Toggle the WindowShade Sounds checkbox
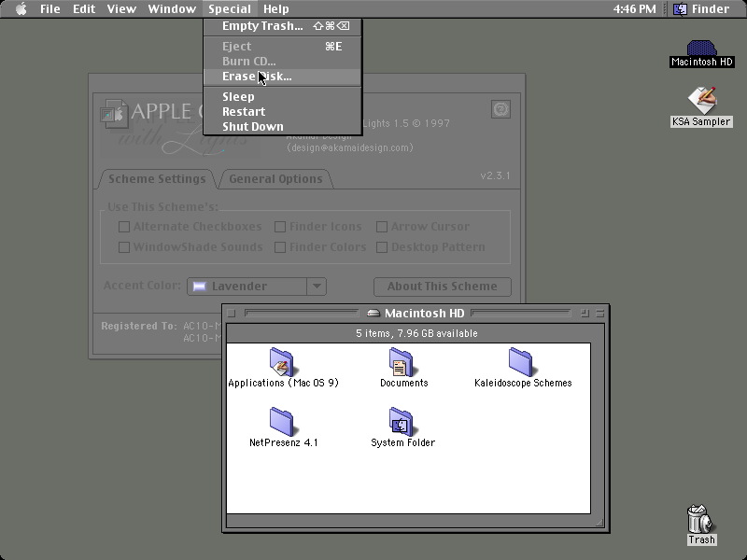 pos(124,247)
